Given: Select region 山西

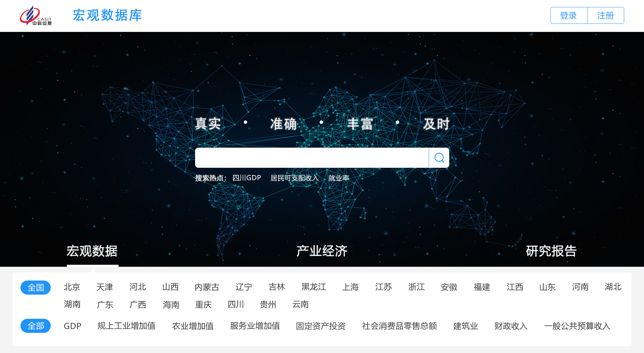Looking at the screenshot, I should [x=170, y=287].
